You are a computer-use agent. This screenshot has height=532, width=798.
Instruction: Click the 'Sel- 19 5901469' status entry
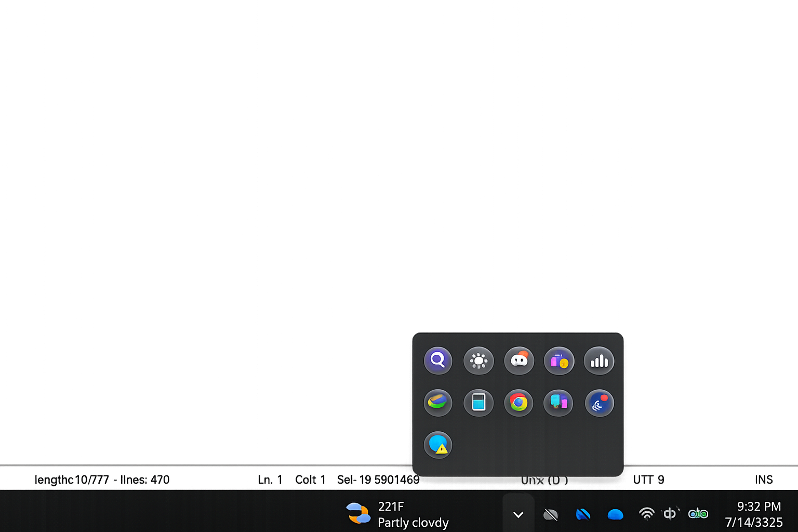[378, 480]
